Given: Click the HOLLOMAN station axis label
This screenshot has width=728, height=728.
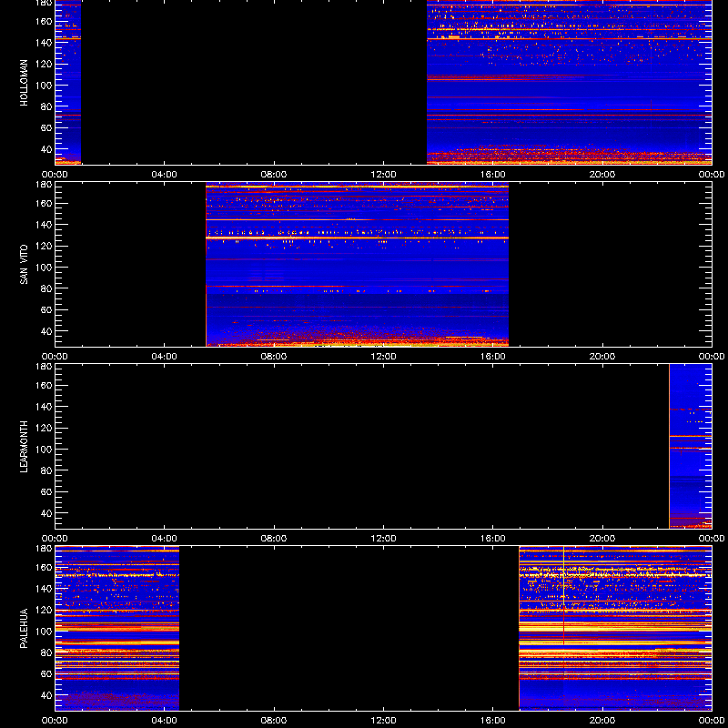Looking at the screenshot, I should click(x=24, y=83).
